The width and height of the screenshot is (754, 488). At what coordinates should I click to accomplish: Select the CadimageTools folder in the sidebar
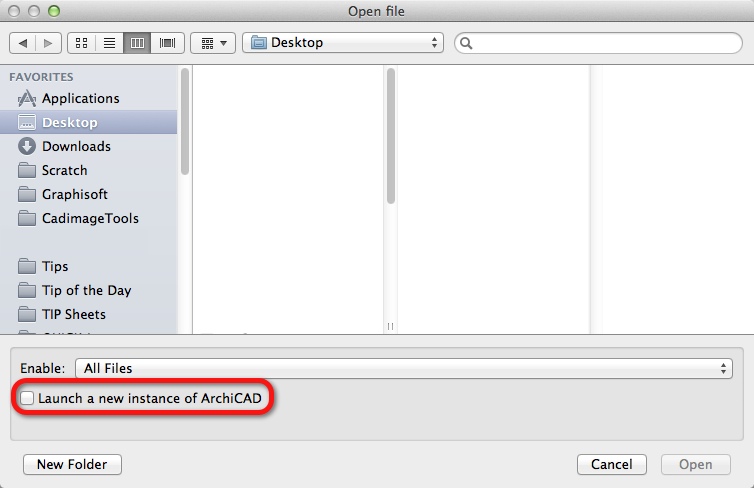pyautogui.click(x=88, y=218)
